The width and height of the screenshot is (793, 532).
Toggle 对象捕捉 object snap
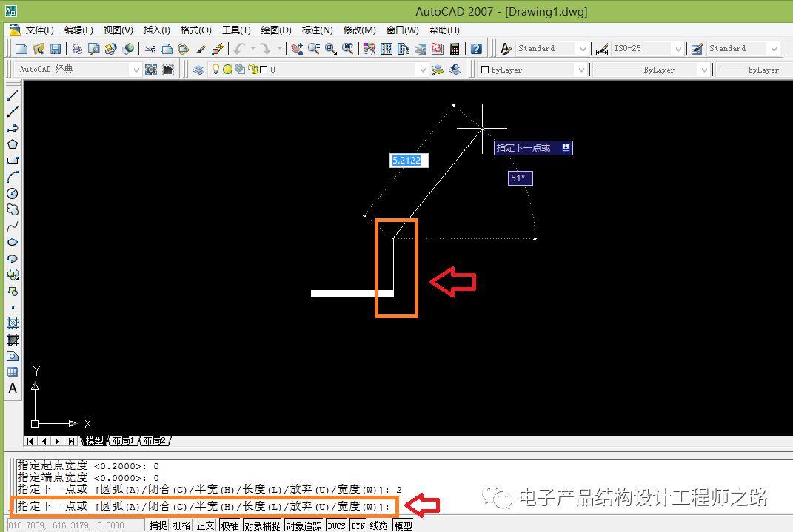(x=262, y=525)
